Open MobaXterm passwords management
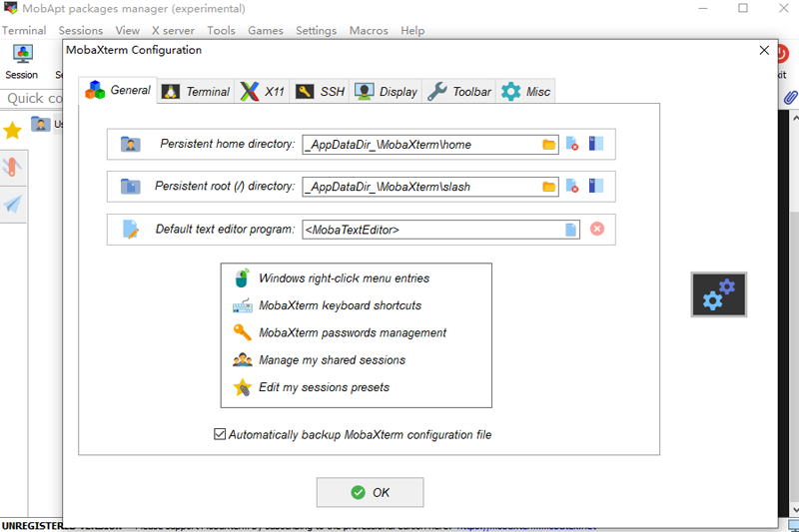This screenshot has width=799, height=532. click(353, 333)
